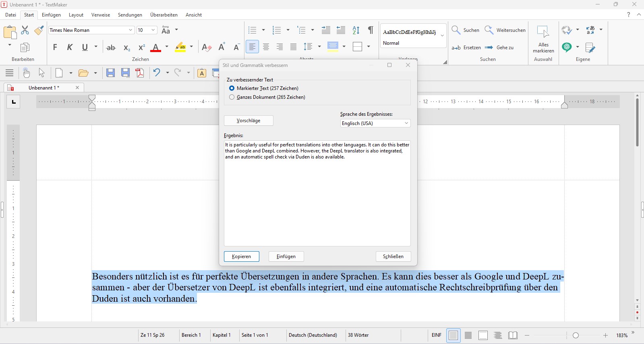Select 'Markierter Text (257 Zeichen)' option
This screenshot has width=644, height=344.
tap(232, 88)
